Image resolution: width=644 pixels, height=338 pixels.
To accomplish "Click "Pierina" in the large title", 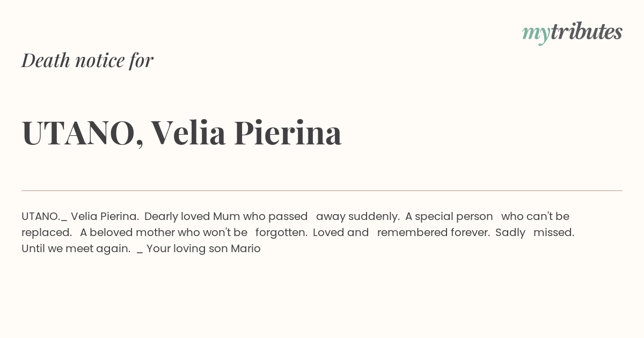I will [288, 133].
